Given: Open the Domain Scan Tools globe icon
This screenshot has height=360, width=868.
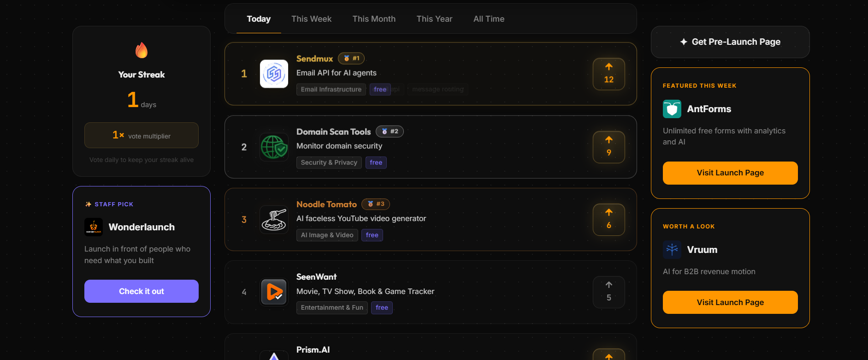Looking at the screenshot, I should pos(274,147).
